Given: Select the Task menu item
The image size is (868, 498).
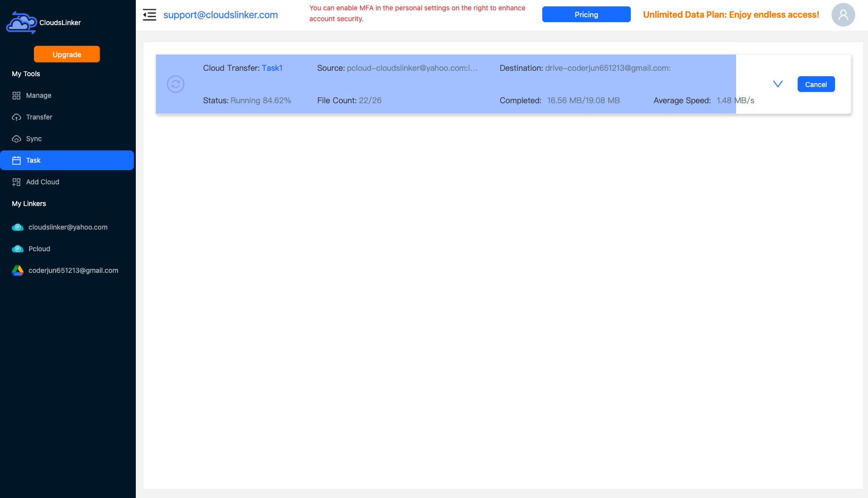Looking at the screenshot, I should (x=67, y=160).
